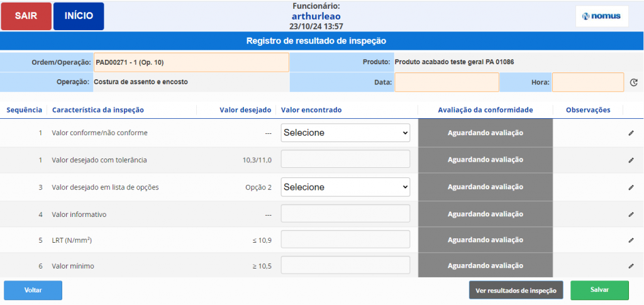Image resolution: width=644 pixels, height=305 pixels.
Task: Click pencil icon for Valor informativo row
Action: point(631,214)
